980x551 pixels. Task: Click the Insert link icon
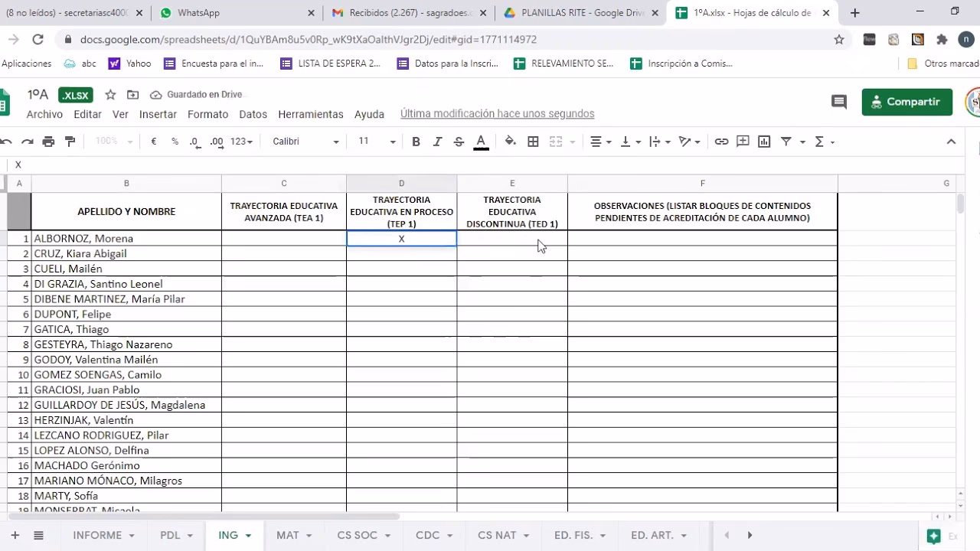(x=720, y=142)
